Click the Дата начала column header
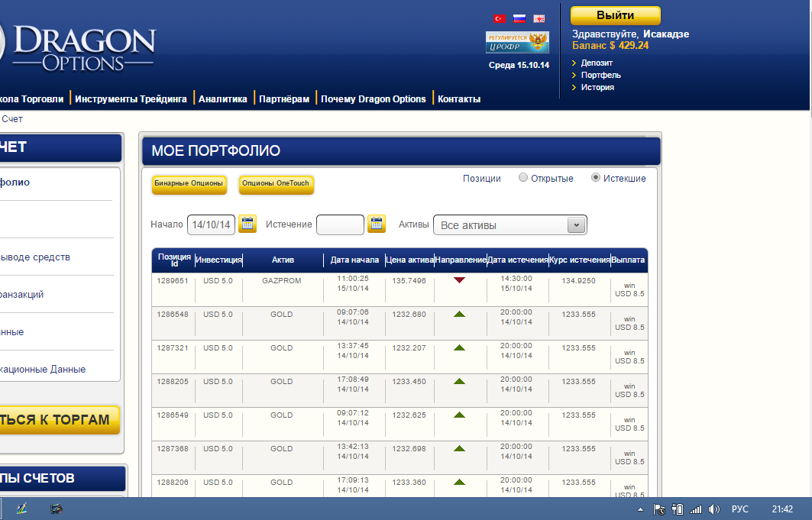Screen dimensions: 812x520 (x=354, y=260)
